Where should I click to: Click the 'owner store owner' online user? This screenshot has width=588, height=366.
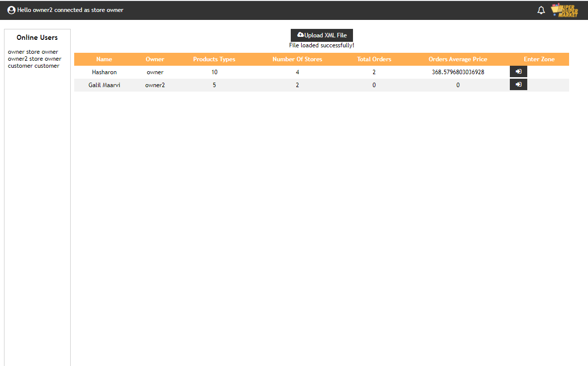(x=33, y=52)
